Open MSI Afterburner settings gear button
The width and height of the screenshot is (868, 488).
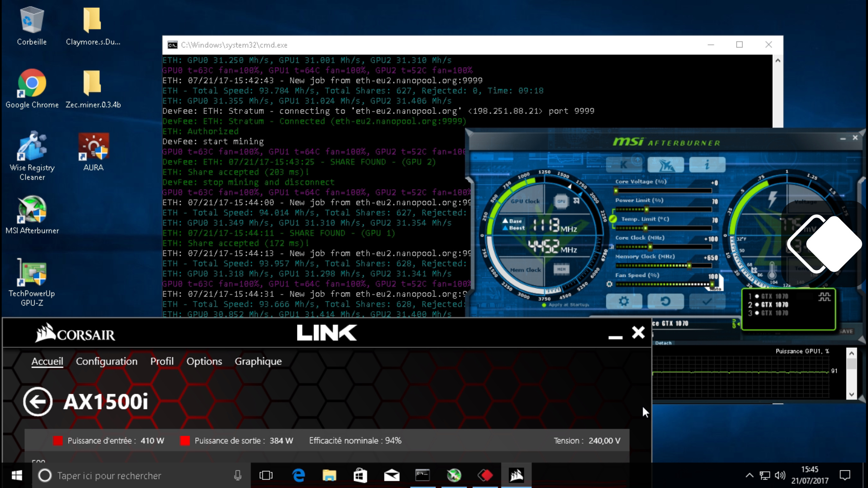(624, 301)
